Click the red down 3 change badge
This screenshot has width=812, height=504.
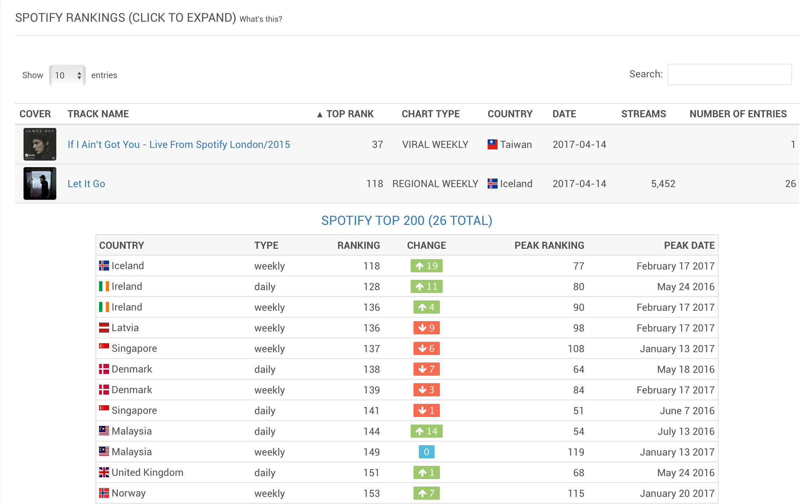(426, 390)
